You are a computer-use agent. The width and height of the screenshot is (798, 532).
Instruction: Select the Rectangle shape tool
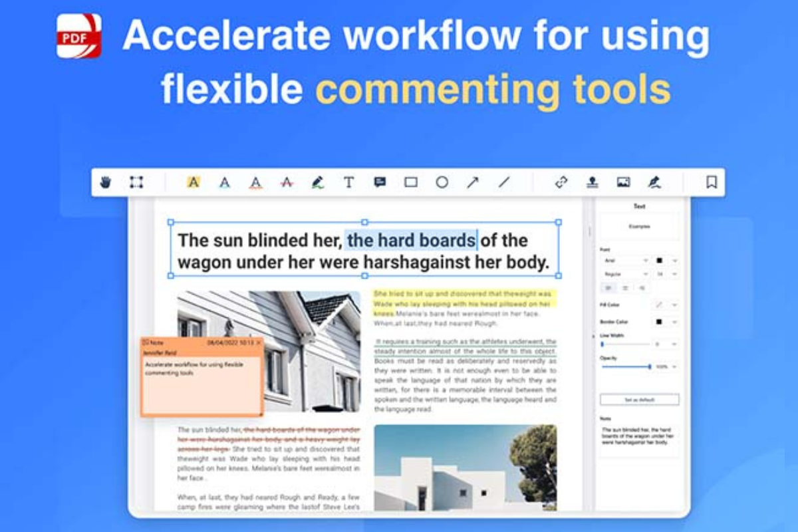point(411,182)
